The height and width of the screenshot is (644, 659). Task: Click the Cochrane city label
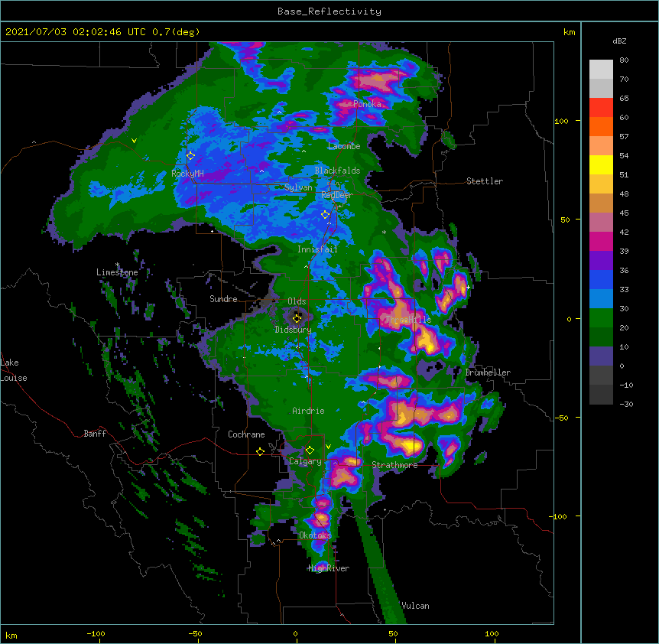pyautogui.click(x=246, y=434)
